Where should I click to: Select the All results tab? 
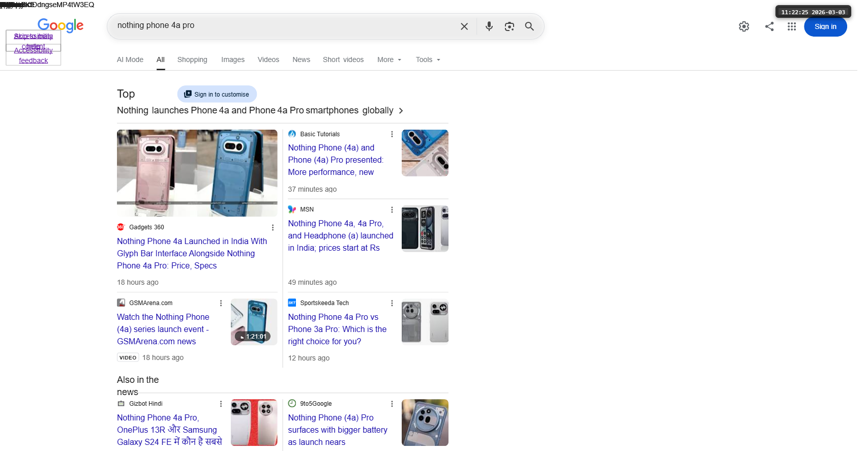pyautogui.click(x=161, y=60)
